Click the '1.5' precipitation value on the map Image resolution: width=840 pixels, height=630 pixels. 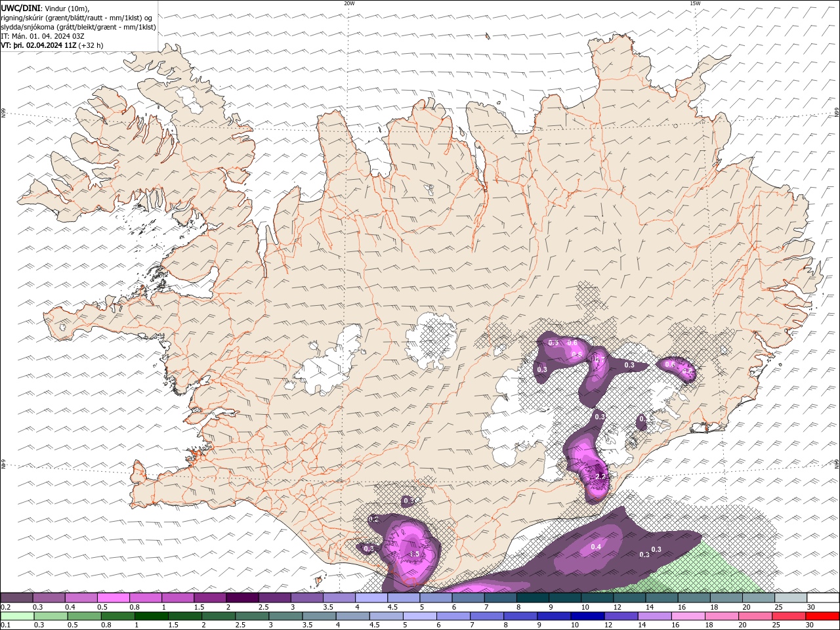(x=414, y=555)
